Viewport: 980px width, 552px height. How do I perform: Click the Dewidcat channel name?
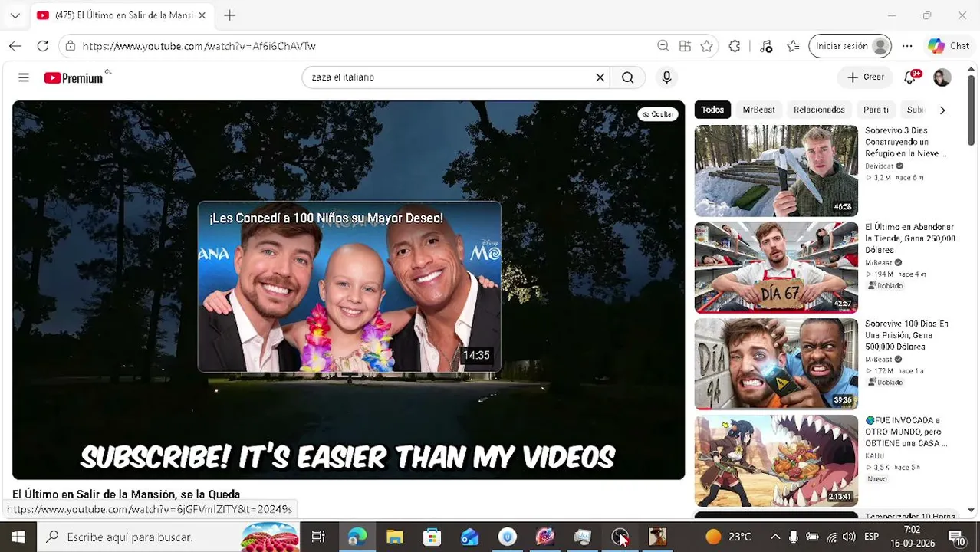tap(880, 166)
